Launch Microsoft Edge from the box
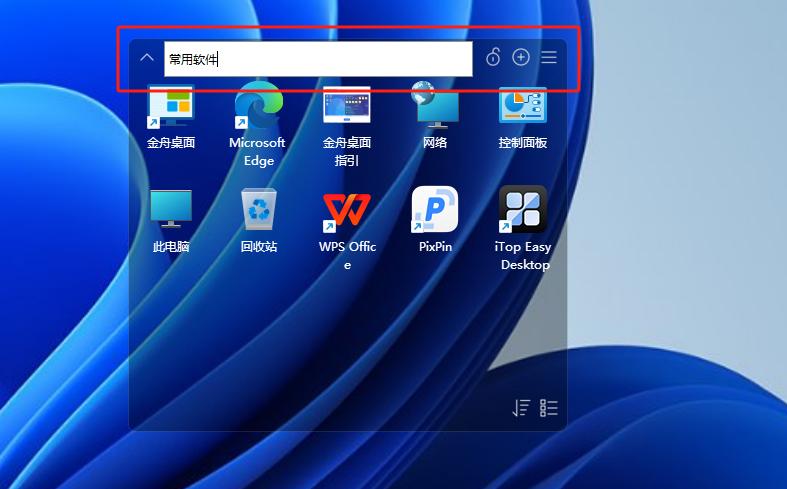Screen dimensions: 787x489 coord(258,108)
